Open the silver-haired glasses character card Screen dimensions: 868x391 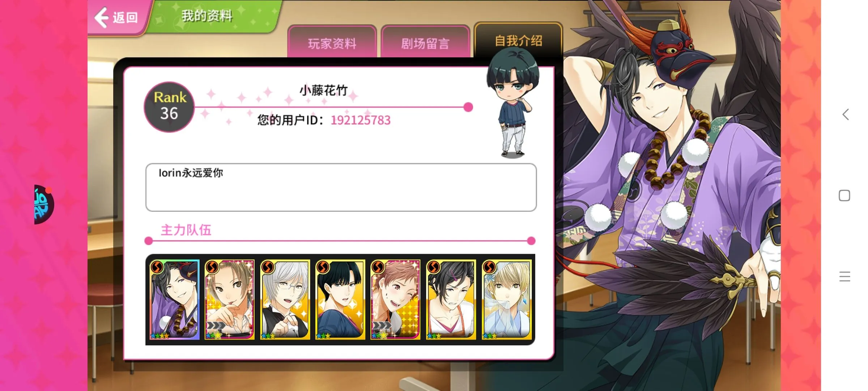[x=285, y=299]
